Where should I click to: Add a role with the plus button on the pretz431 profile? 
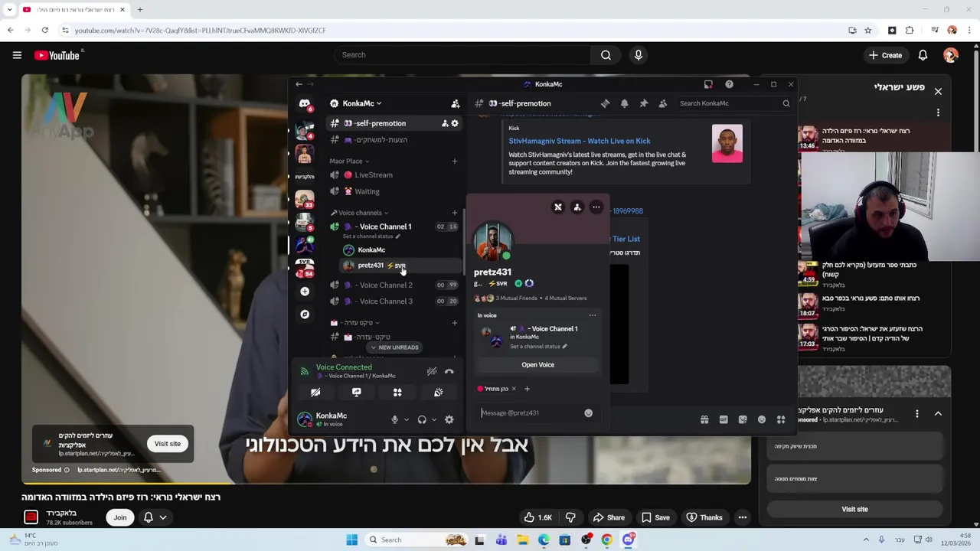click(527, 389)
